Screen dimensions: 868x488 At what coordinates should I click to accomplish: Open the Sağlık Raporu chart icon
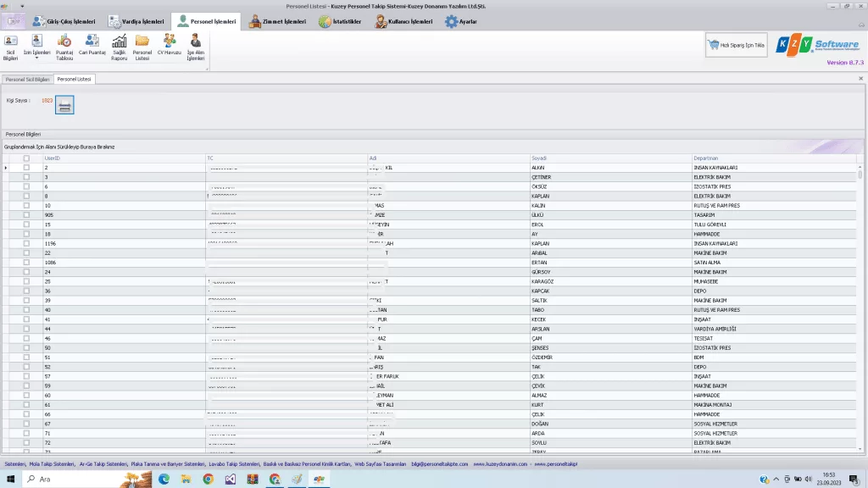click(x=120, y=46)
